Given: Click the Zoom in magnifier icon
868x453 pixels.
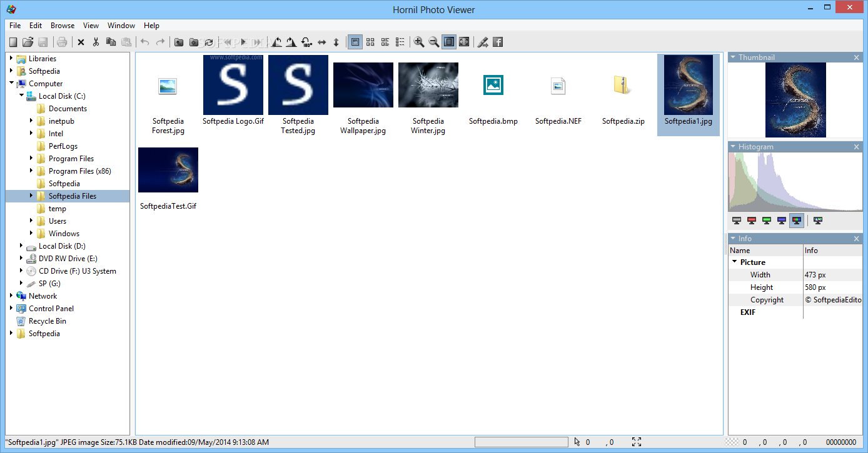Looking at the screenshot, I should 419,42.
